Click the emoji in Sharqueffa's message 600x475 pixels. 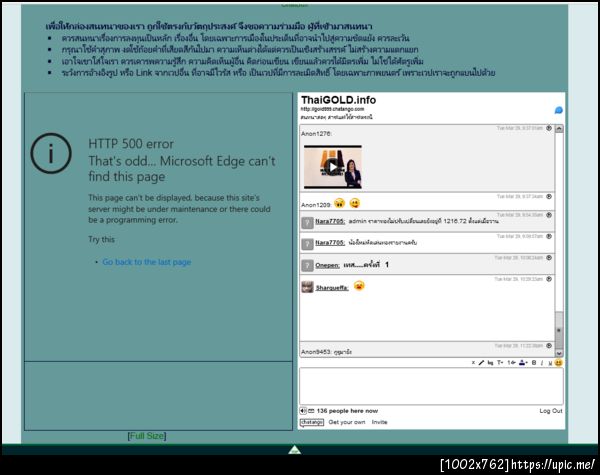(359, 286)
